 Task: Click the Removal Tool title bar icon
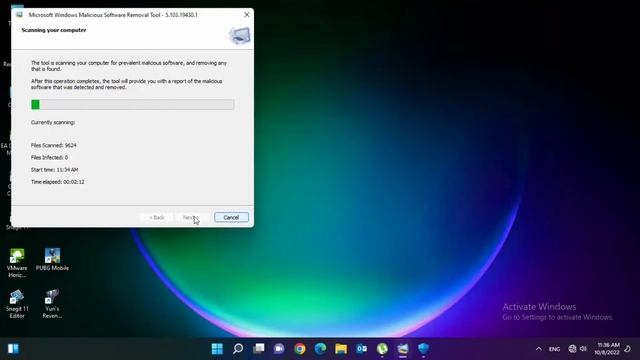coord(19,15)
